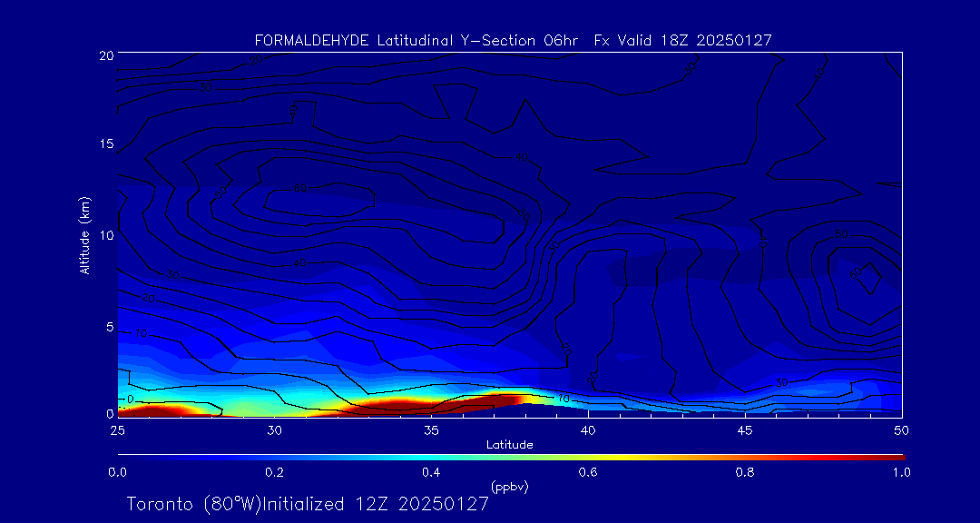
Task: Click the latitude tick label '25'
Action: (117, 430)
